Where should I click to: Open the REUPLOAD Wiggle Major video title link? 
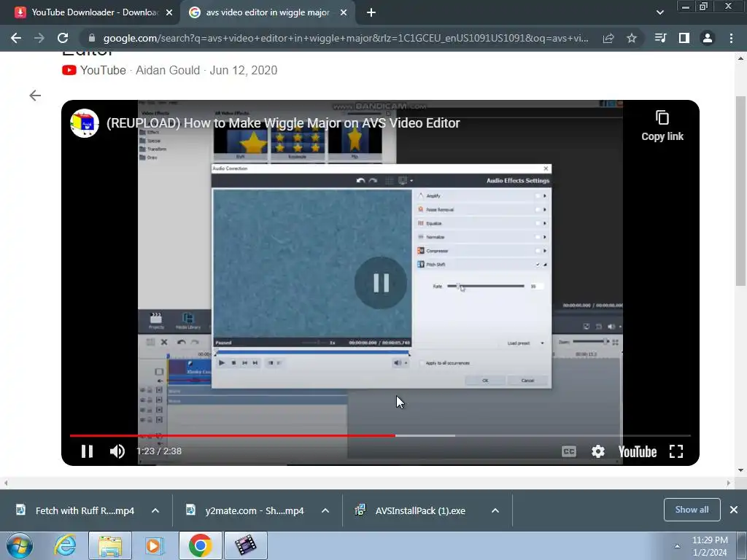coord(283,122)
